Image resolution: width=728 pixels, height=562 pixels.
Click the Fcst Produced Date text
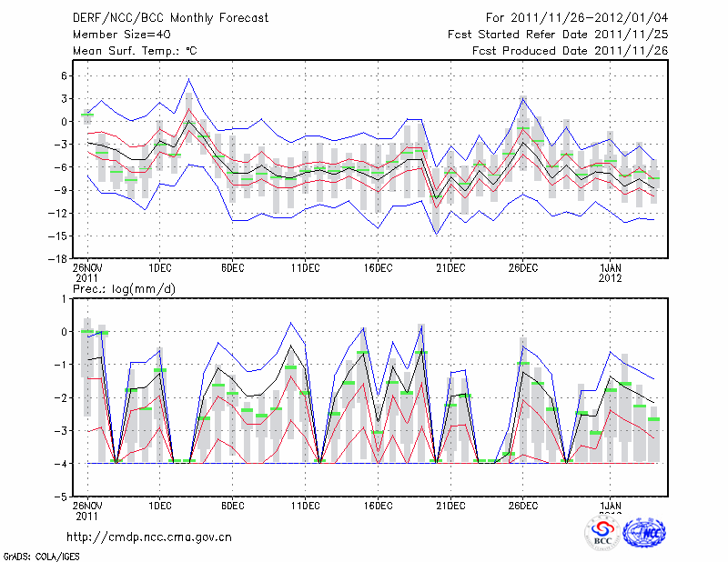(570, 51)
